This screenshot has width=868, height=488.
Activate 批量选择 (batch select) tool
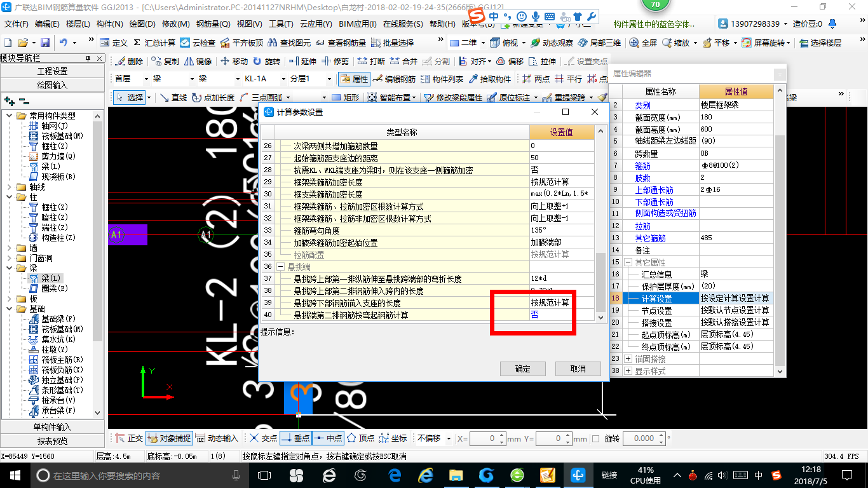pos(392,43)
